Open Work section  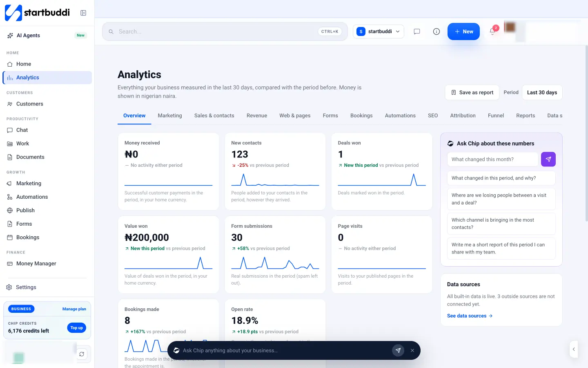click(x=47, y=144)
